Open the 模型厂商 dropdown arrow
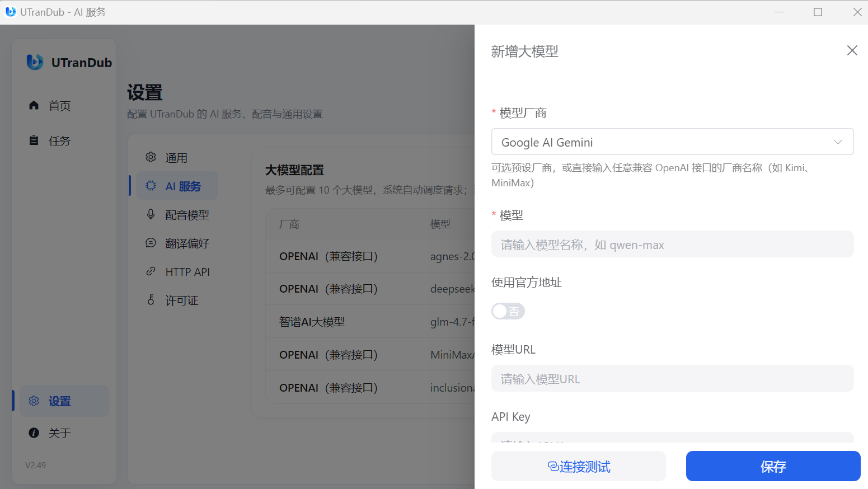The height and width of the screenshot is (489, 868). [x=838, y=142]
